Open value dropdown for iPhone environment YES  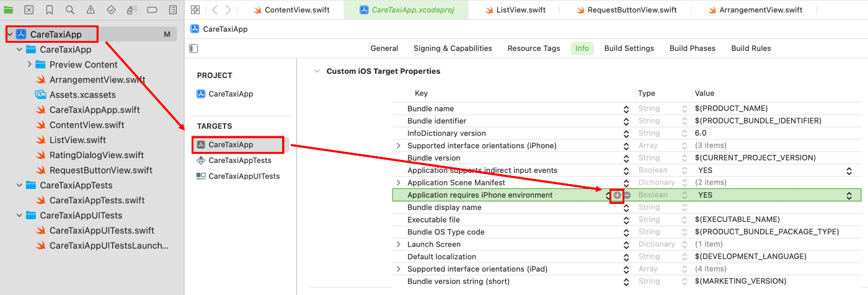point(849,195)
